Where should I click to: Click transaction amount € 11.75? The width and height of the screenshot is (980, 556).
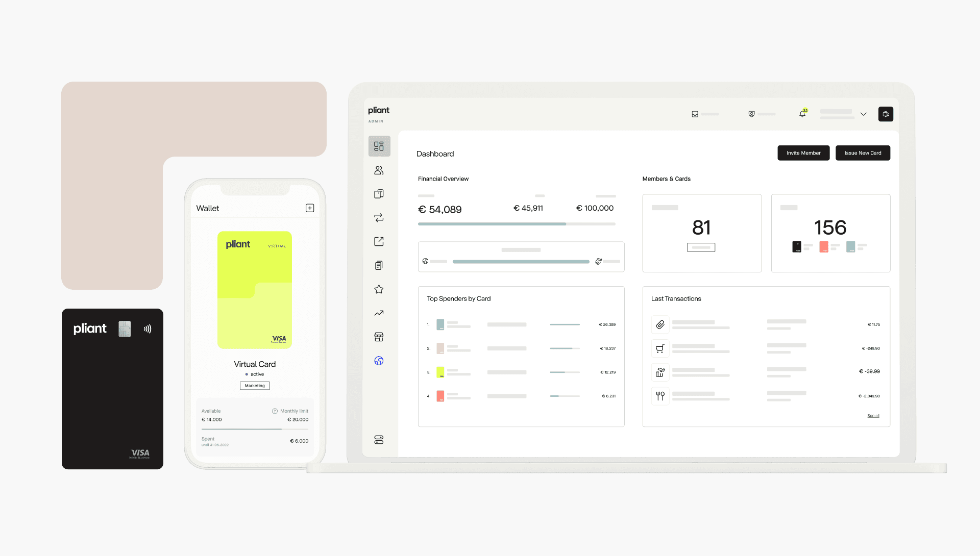873,324
